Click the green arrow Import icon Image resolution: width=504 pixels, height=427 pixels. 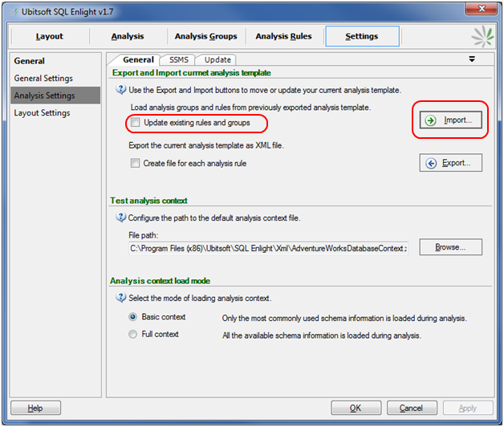point(431,120)
